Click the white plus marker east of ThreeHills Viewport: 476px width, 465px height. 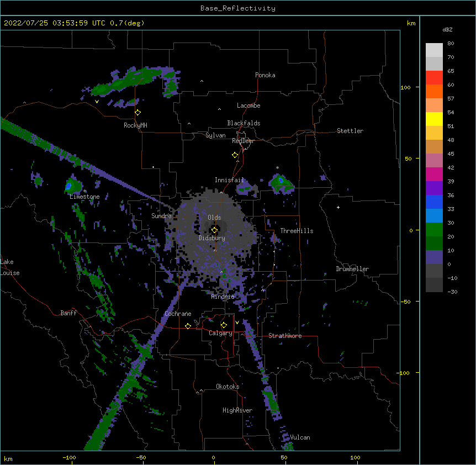click(338, 207)
